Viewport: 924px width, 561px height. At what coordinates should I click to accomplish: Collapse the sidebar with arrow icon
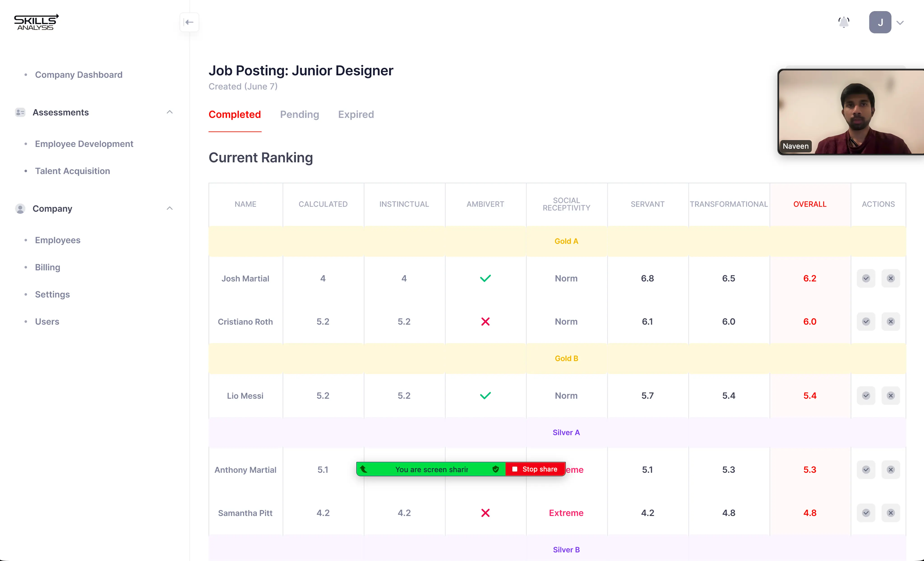tap(189, 23)
